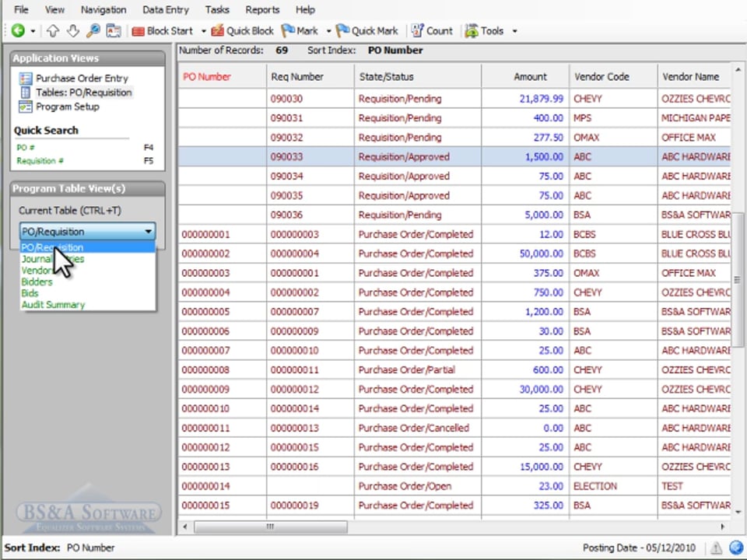
Task: Click the Count toolbar icon
Action: [x=417, y=31]
